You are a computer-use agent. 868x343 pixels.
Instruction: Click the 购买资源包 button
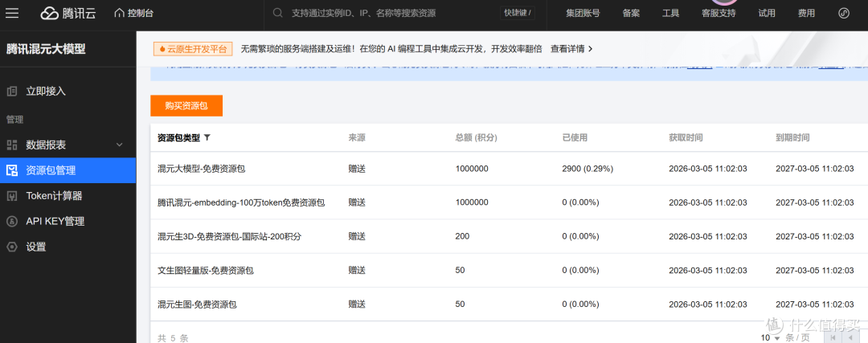tap(186, 106)
